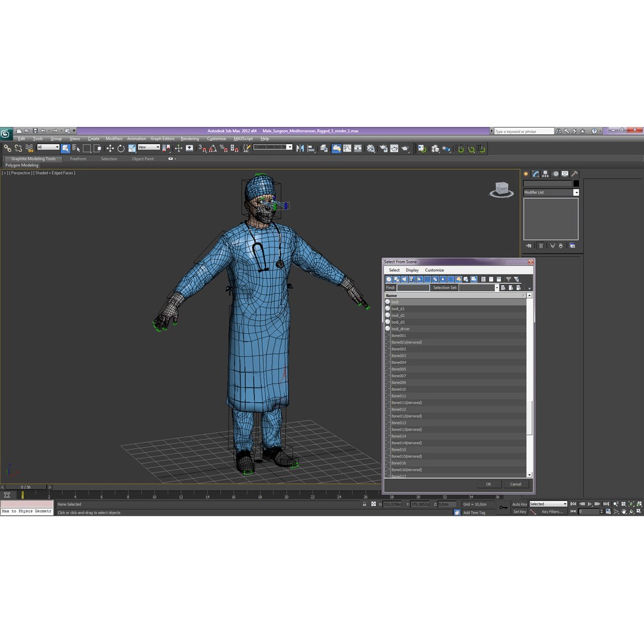Viewport: 644px width, 644px height.
Task: Toggle the Spinner Snap icon
Action: [x=234, y=148]
